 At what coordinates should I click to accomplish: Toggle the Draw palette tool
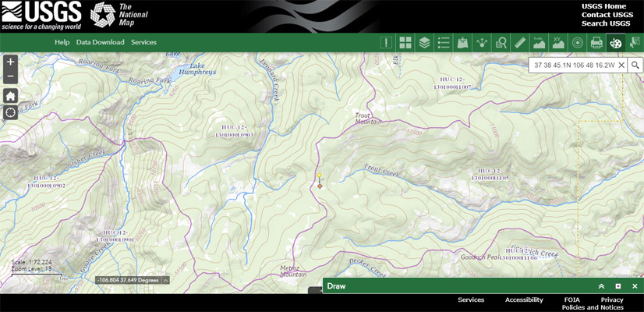616,43
